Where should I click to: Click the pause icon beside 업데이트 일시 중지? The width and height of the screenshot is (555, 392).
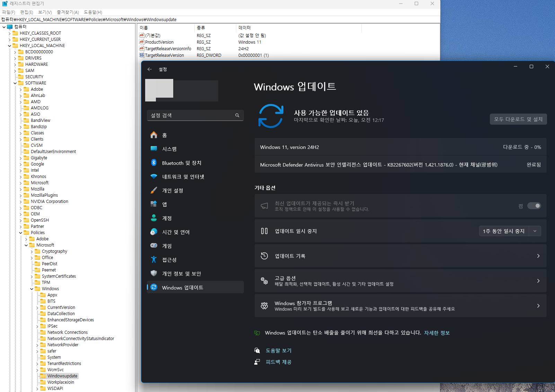[x=264, y=231]
